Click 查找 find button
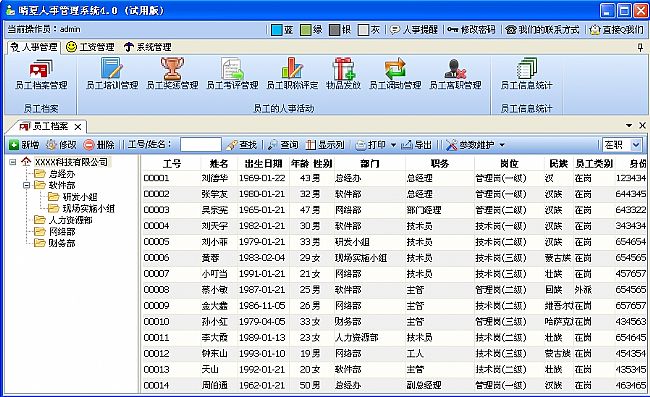This screenshot has height=397, width=650. pos(243,145)
